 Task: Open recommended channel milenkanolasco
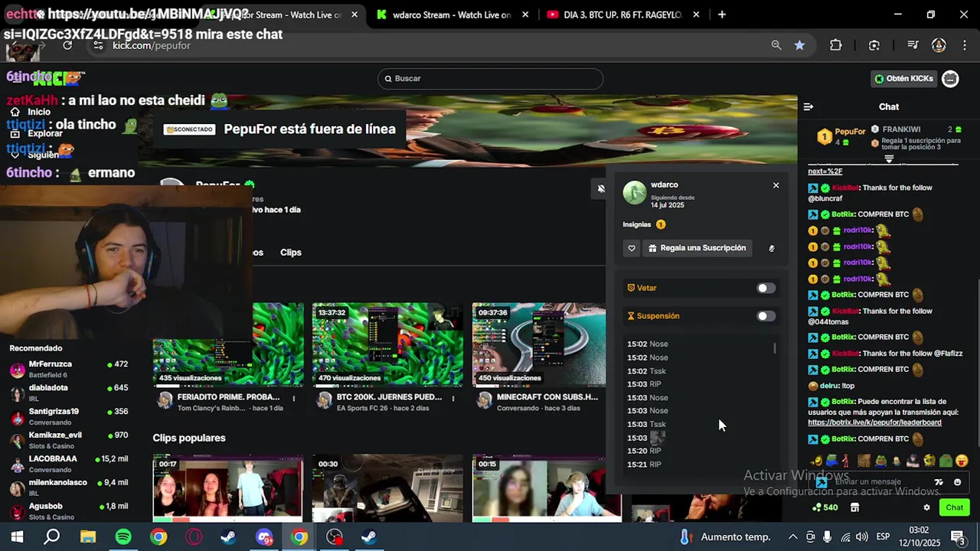click(67, 487)
